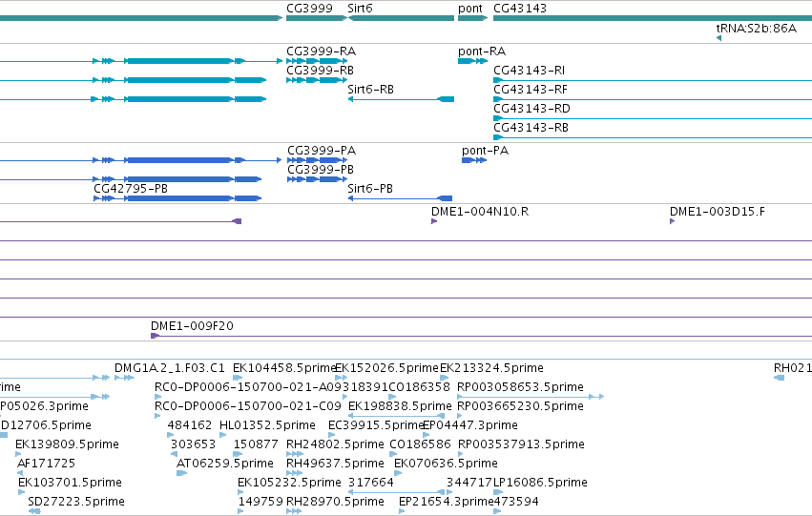Click the EK139809.5prime EST label
This screenshot has width=812, height=516.
coord(68,444)
